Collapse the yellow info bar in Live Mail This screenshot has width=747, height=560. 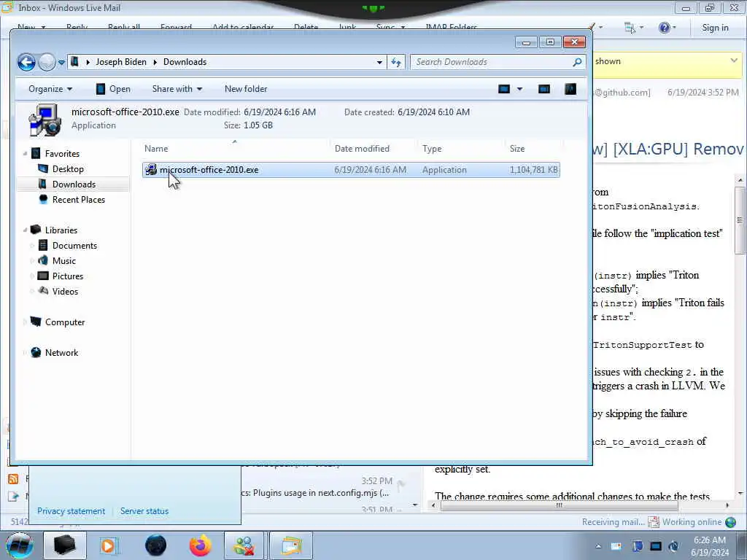click(734, 61)
